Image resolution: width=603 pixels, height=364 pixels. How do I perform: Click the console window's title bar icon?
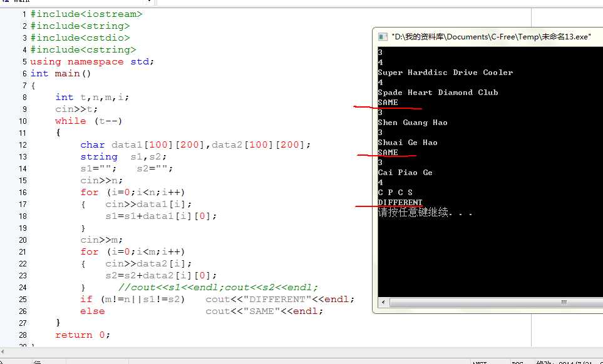click(x=383, y=37)
